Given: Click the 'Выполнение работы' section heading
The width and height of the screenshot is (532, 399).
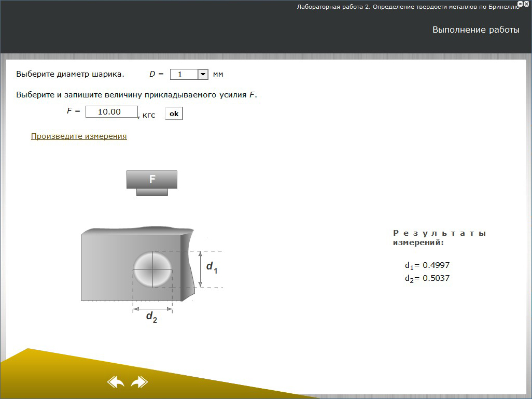Looking at the screenshot, I should point(475,30).
